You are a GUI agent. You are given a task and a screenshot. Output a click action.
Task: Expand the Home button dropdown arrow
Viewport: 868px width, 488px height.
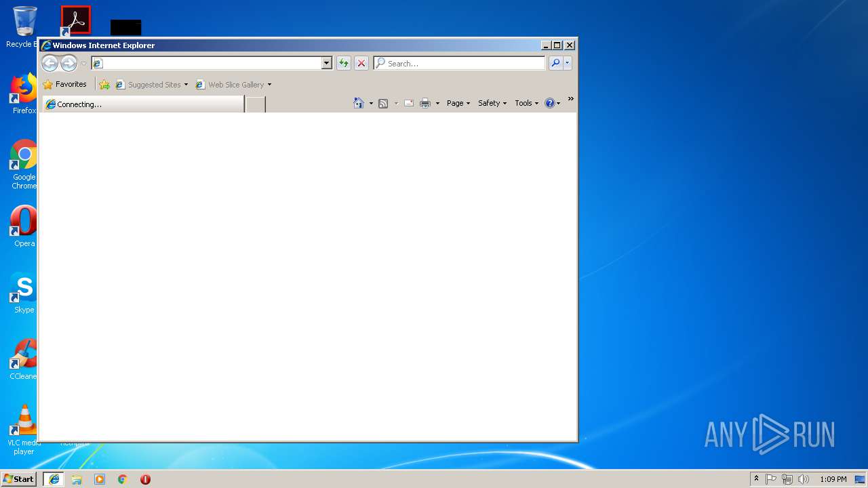[x=371, y=103]
